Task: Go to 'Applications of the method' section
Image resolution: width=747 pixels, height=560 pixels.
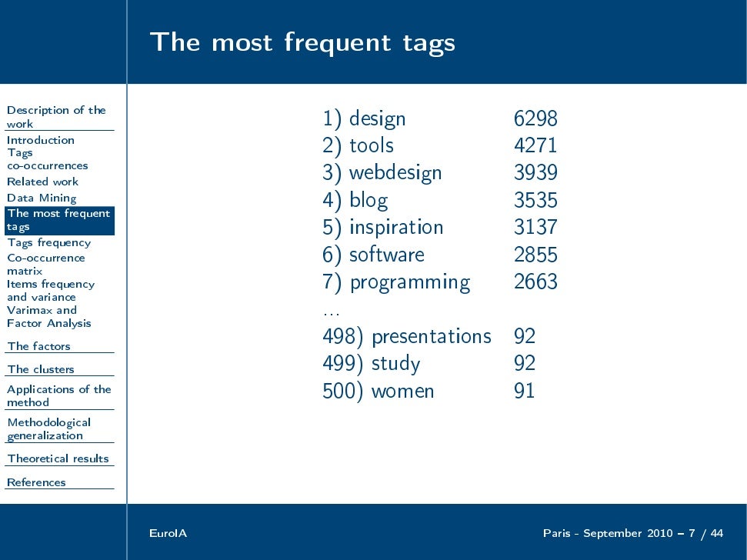Action: pos(58,395)
